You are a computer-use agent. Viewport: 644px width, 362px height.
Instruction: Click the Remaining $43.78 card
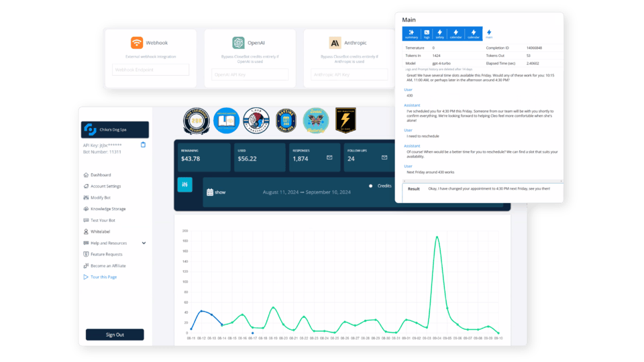[204, 157]
